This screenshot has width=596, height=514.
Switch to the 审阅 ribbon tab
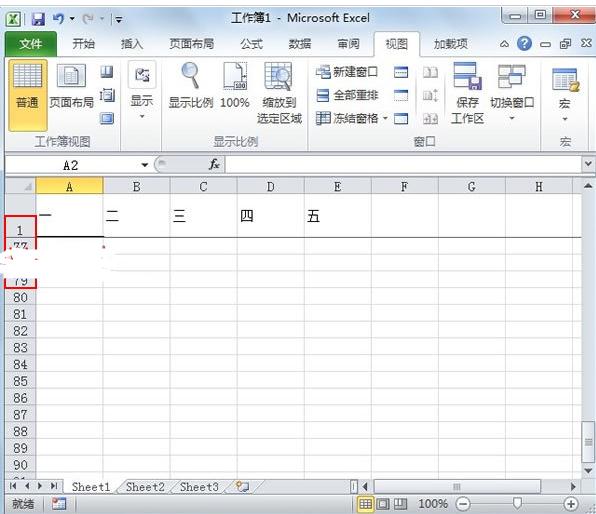point(348,44)
